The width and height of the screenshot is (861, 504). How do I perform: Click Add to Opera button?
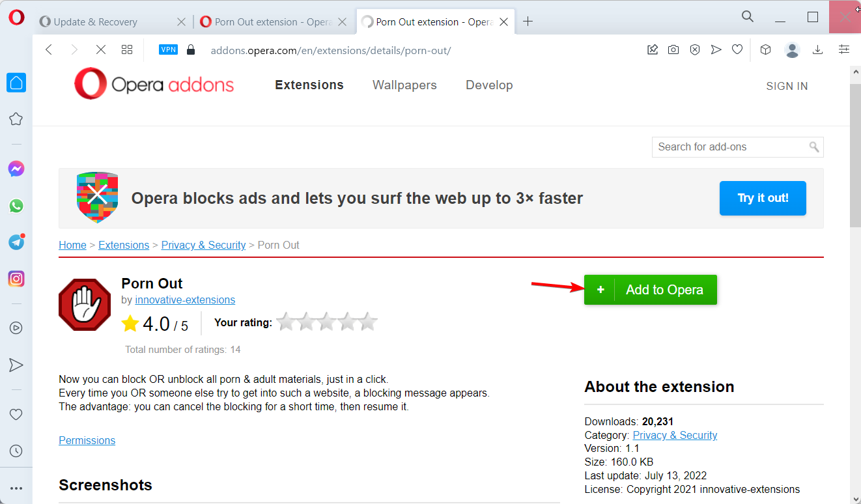(651, 290)
